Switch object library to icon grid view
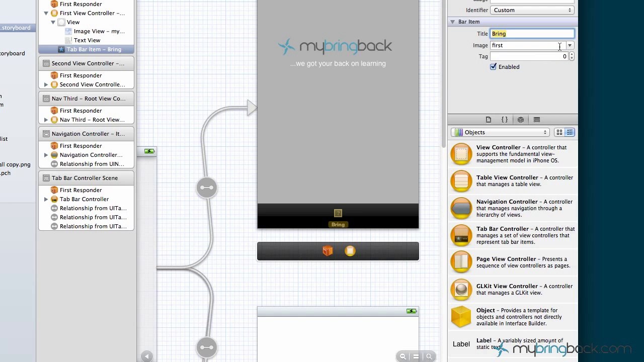The height and width of the screenshot is (362, 644). point(559,132)
